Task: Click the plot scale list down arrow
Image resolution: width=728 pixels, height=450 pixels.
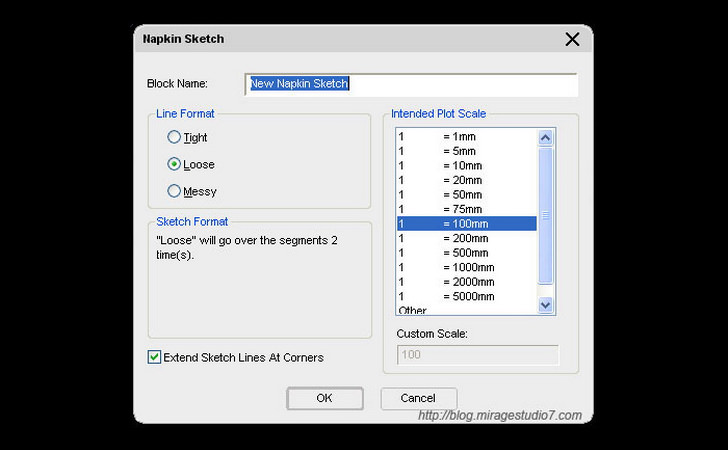Action: [546, 305]
